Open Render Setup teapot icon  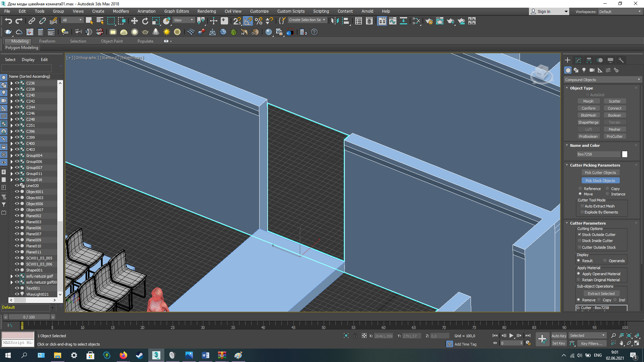pos(429,21)
